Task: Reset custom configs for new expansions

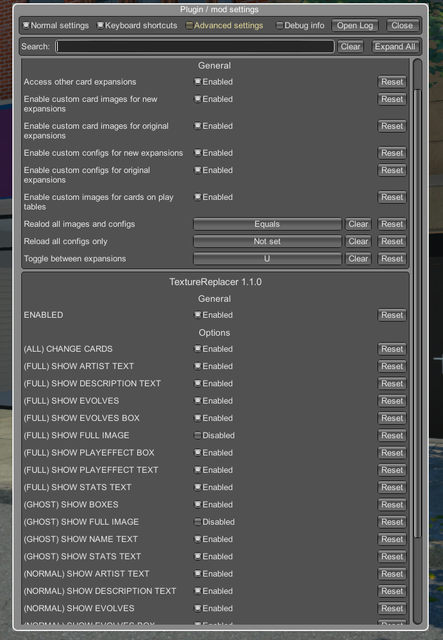Action: coord(392,153)
